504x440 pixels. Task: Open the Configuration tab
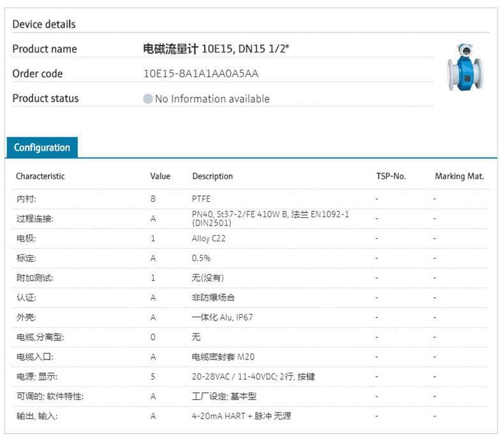tap(42, 148)
